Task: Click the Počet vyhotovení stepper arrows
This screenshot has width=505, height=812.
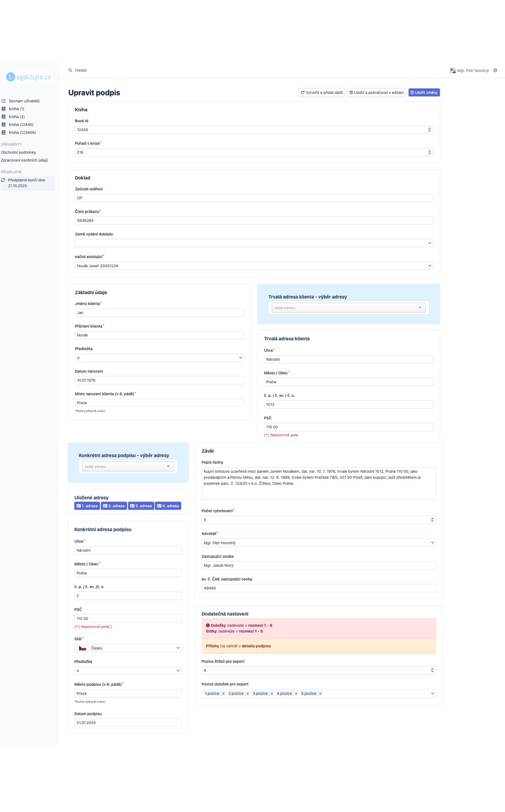Action: [x=432, y=520]
